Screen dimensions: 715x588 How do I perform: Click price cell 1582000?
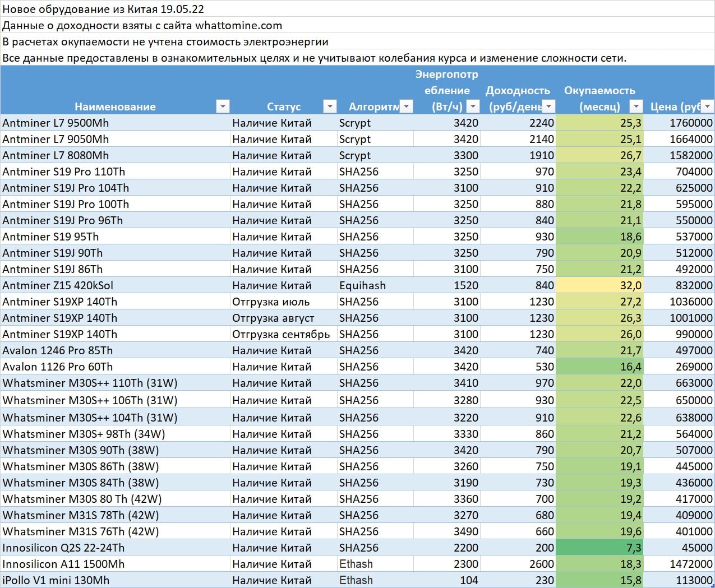679,155
